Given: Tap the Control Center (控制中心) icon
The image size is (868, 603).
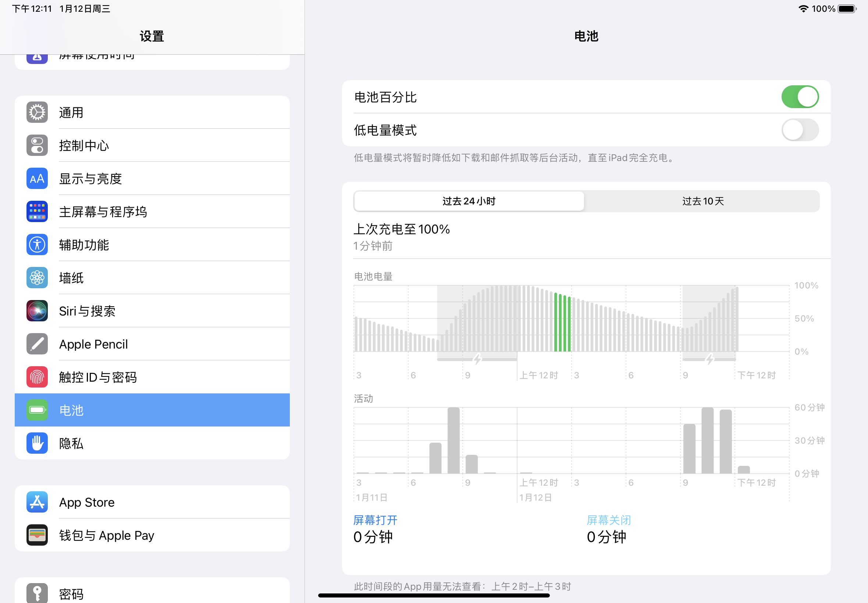Looking at the screenshot, I should click(37, 146).
